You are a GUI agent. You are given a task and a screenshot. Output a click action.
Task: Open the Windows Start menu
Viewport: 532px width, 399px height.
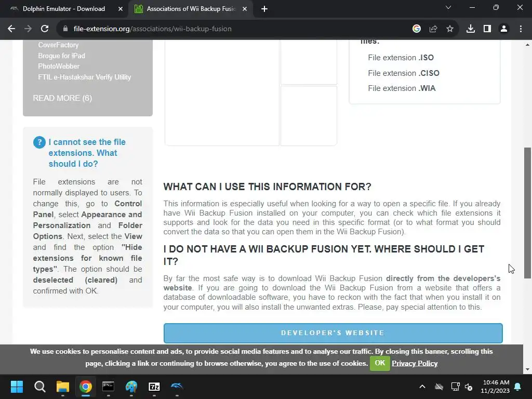pos(17,387)
